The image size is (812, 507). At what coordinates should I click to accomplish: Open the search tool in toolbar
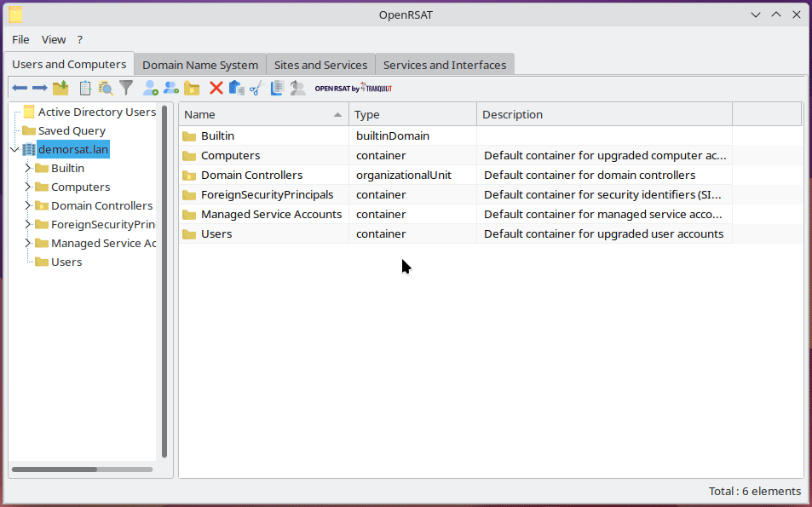pos(103,87)
